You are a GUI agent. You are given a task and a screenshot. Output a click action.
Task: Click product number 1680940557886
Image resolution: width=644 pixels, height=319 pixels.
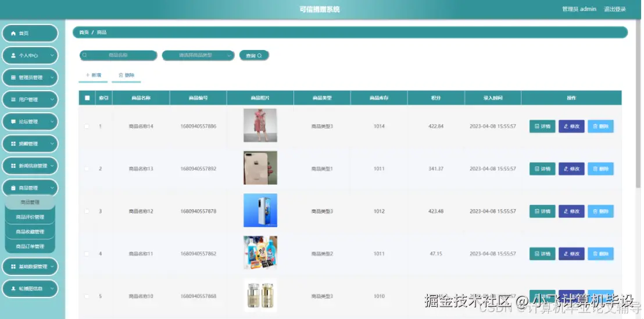[x=198, y=127]
